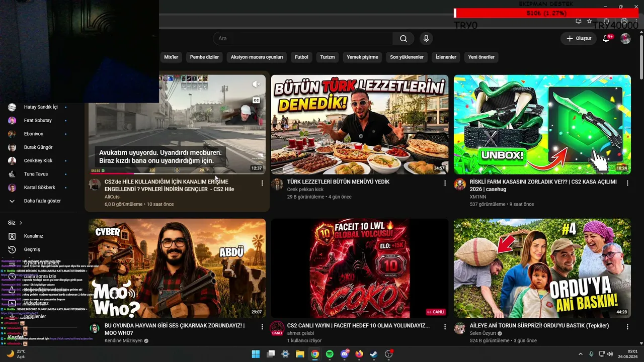The height and width of the screenshot is (362, 644).
Task: Click the Oluştur button
Action: pyautogui.click(x=579, y=39)
